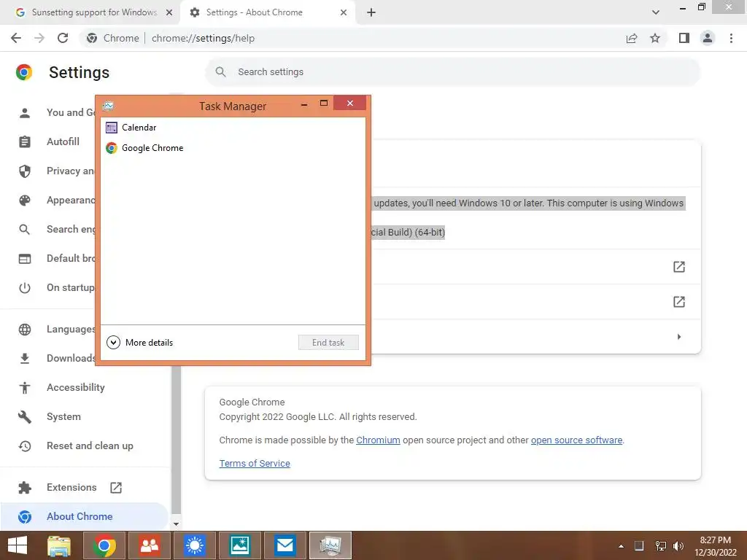Click the sidebar scrollbar down arrow

(x=176, y=524)
